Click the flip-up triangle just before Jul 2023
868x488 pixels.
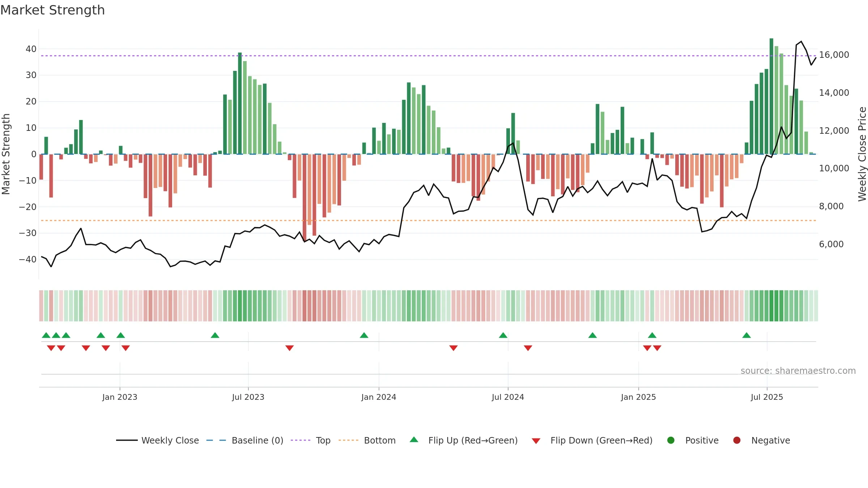pyautogui.click(x=215, y=335)
